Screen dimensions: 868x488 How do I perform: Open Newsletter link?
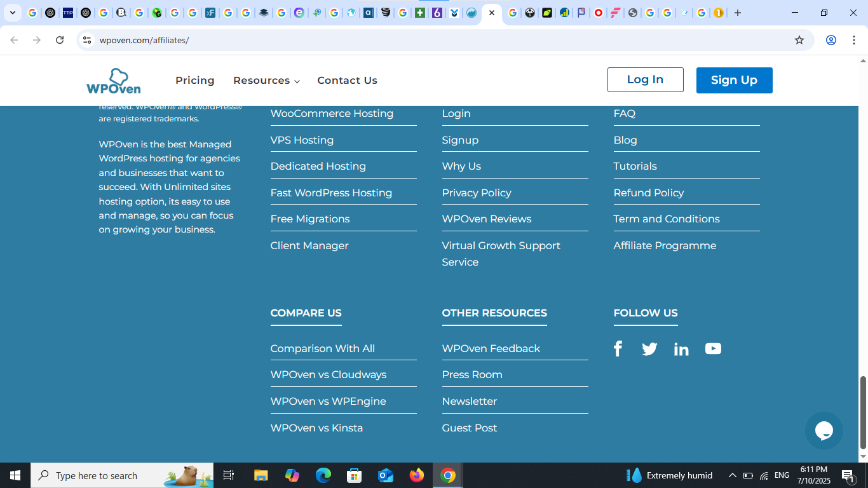(470, 402)
